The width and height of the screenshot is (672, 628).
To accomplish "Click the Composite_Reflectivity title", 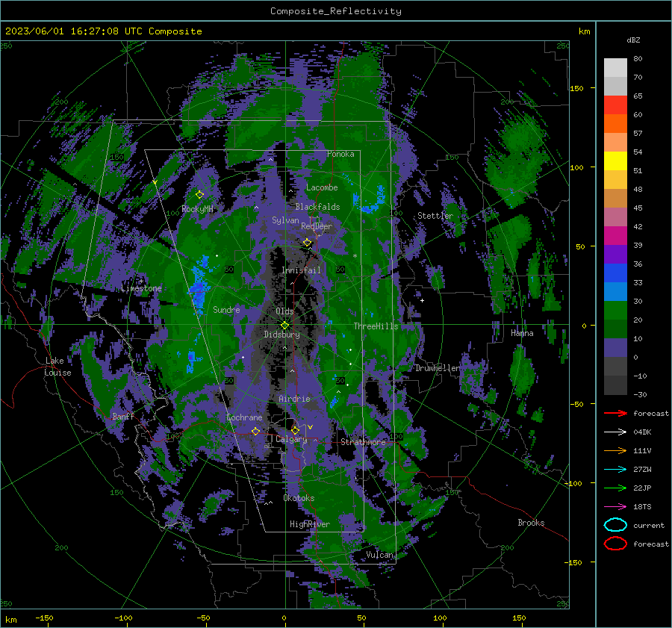I will pos(336,11).
